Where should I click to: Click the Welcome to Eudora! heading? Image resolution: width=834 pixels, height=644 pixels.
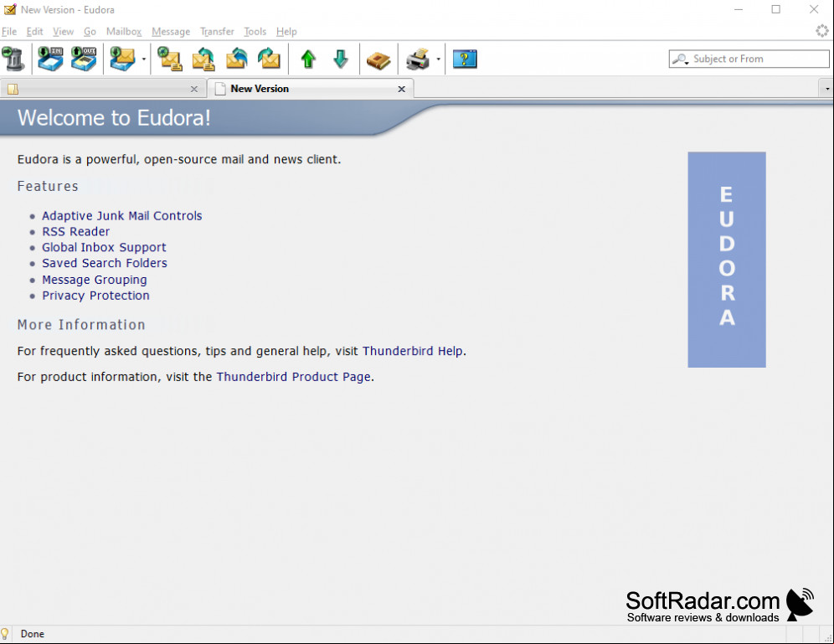114,118
